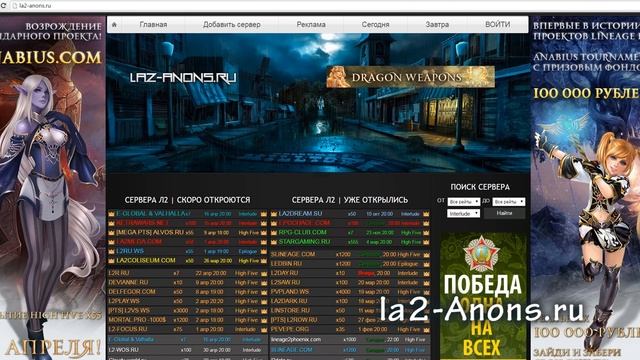Screen dimensions: 640x360
Task: Open the Реклама menu item
Action: point(311,24)
